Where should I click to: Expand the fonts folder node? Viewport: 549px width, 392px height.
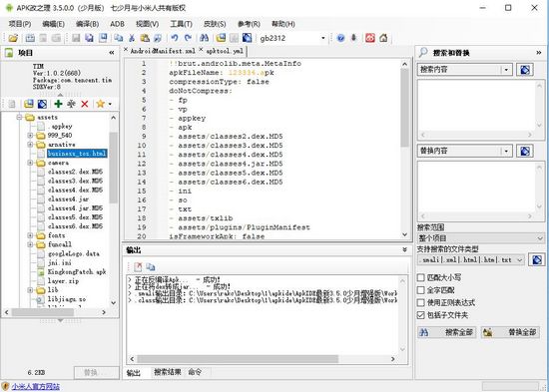[x=30, y=235]
